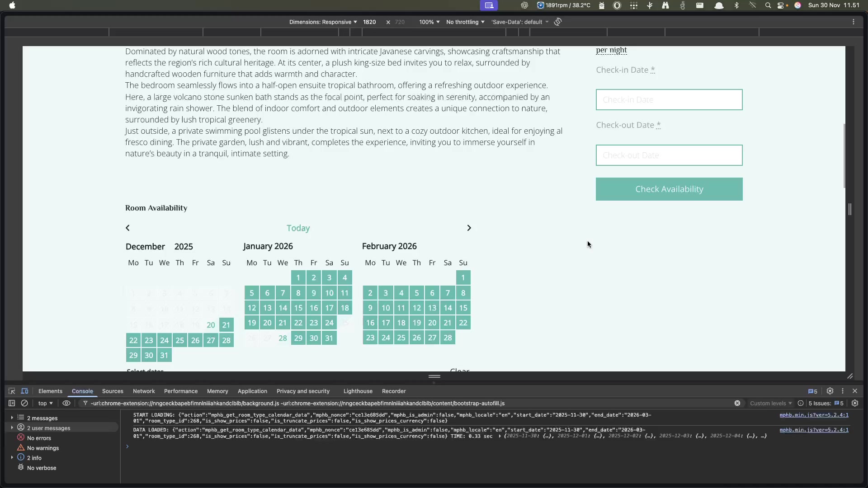The height and width of the screenshot is (488, 868).
Task: Open the No throttling dropdown
Action: (x=465, y=22)
